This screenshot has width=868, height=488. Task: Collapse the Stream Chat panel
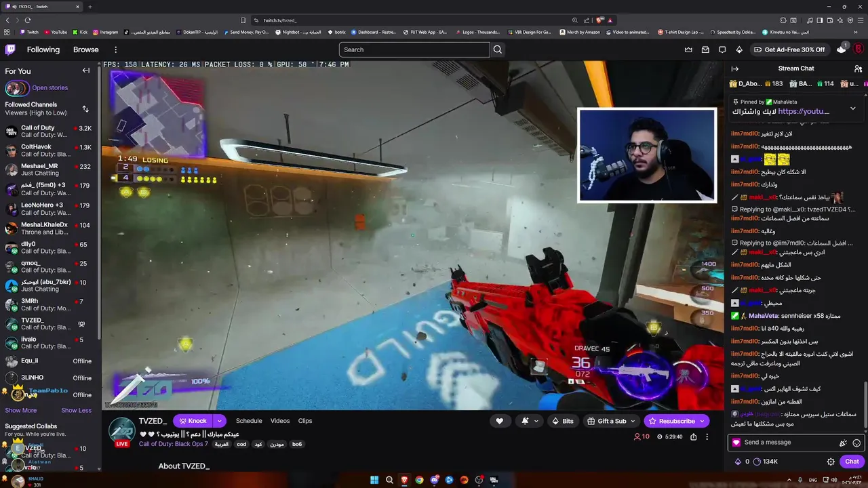pos(734,68)
